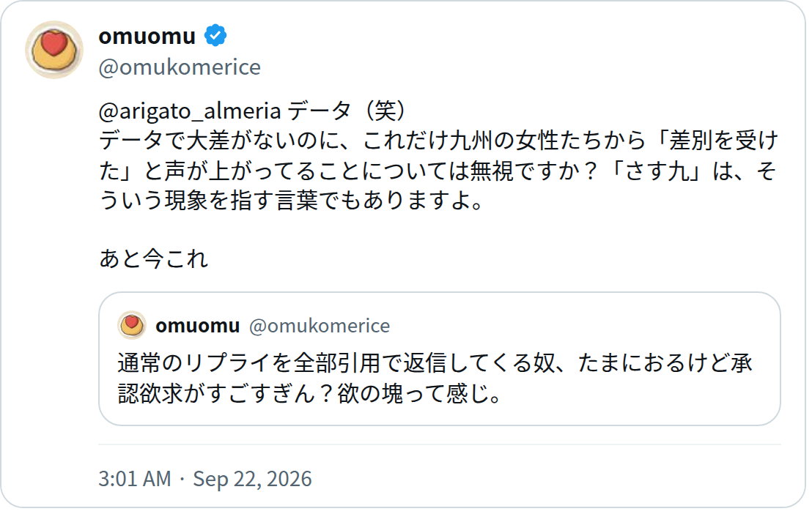Viewport: 812px width, 514px height.
Task: Open omuomu's large profile avatar
Action: pyautogui.click(x=53, y=50)
